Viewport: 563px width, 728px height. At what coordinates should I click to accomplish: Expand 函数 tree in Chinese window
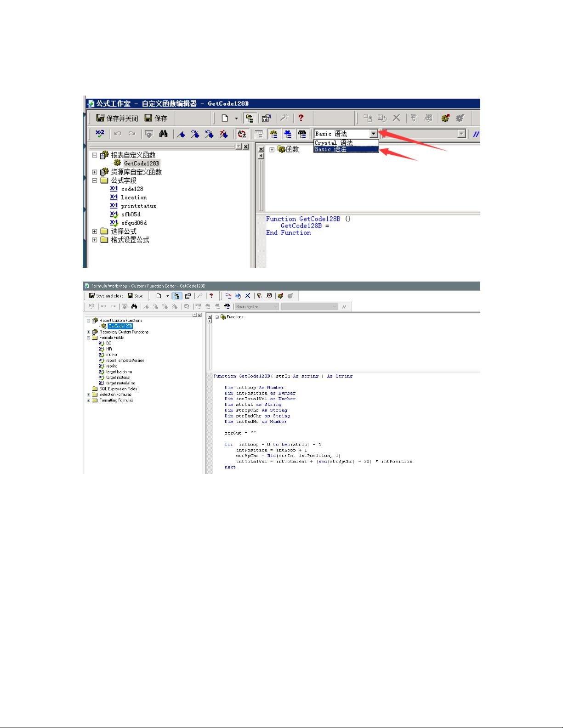[272, 150]
